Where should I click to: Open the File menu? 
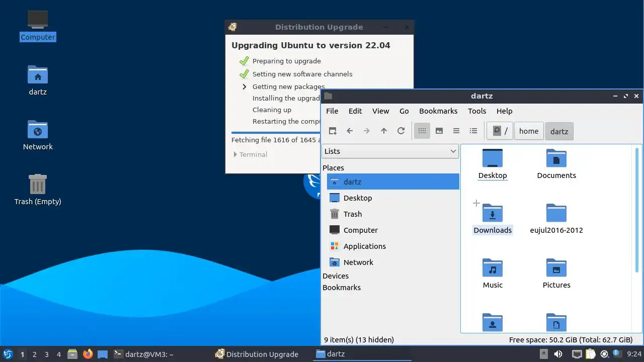coord(332,111)
